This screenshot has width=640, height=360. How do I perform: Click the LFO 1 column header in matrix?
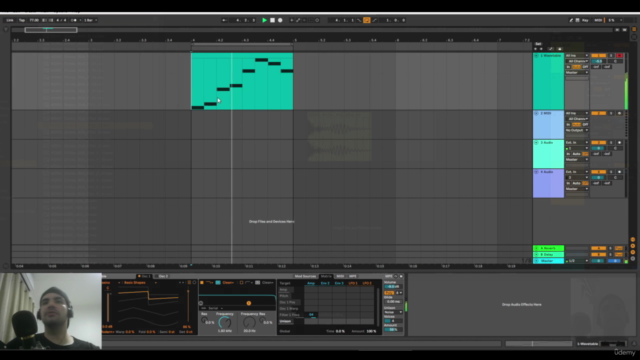pos(353,283)
